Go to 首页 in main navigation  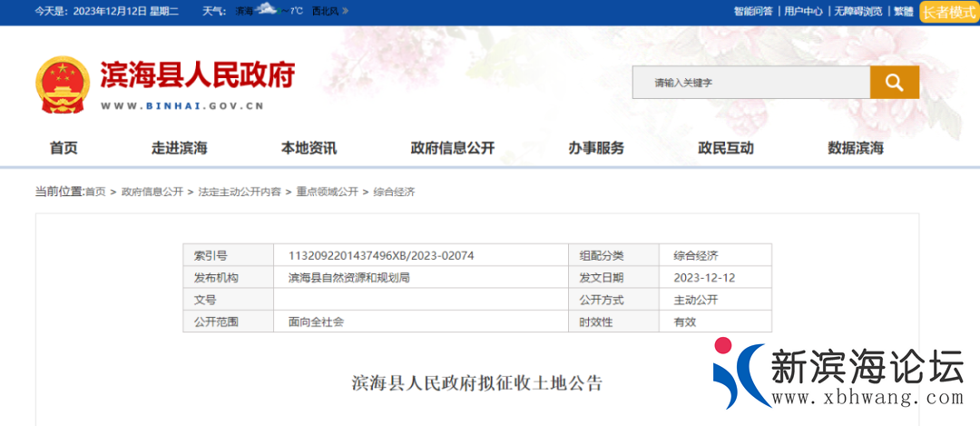tap(64, 148)
